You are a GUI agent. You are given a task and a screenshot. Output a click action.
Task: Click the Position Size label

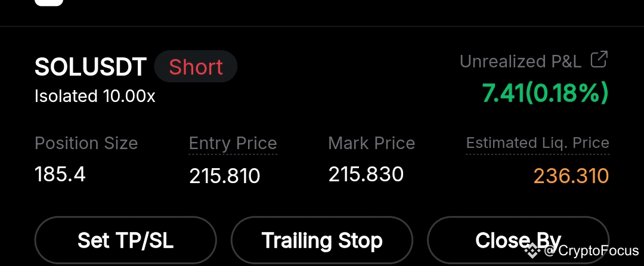pyautogui.click(x=86, y=143)
